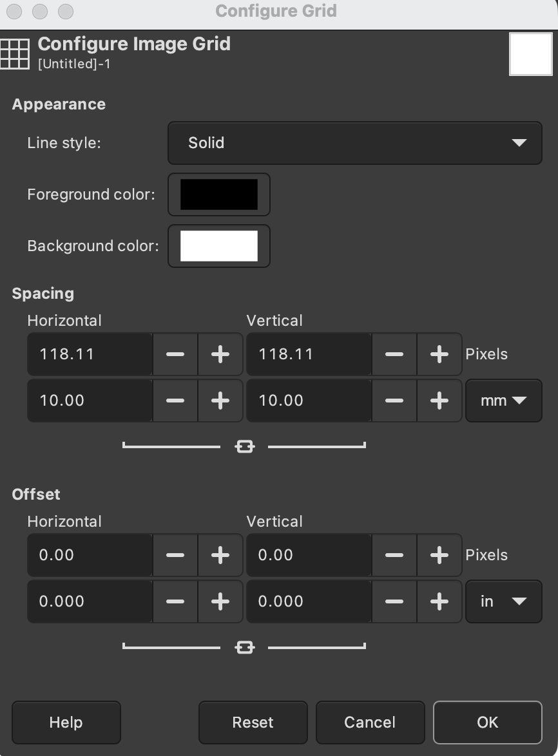Increase vertical pixel spacing with plus
Screen dimensions: 558x756
click(x=439, y=354)
